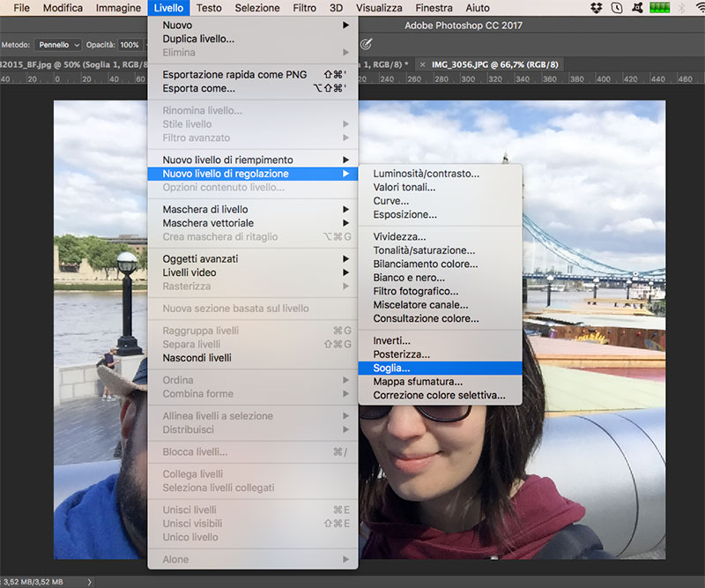Select Posterizza... adjustment
The image size is (705, 588).
coord(440,354)
